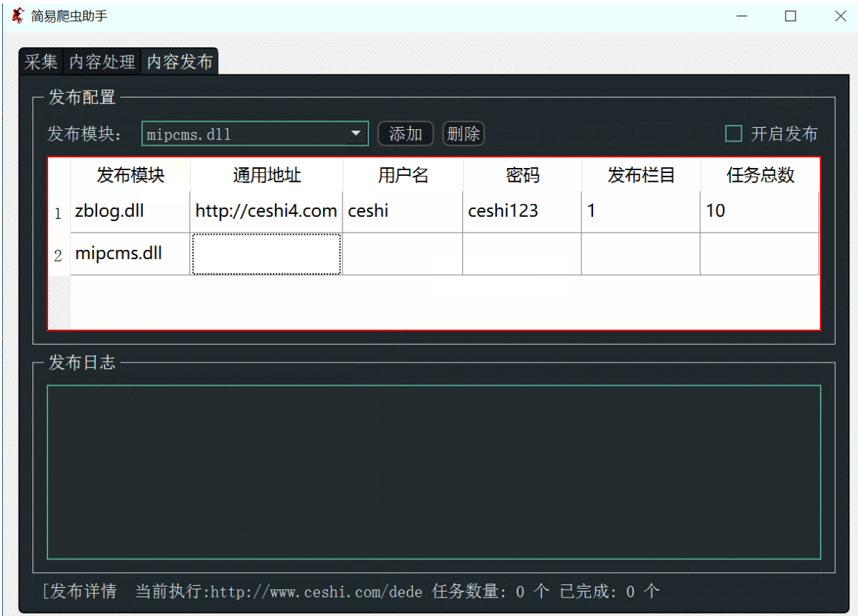Select the http://ceshi4.com cell
This screenshot has width=858, height=616.
click(266, 212)
